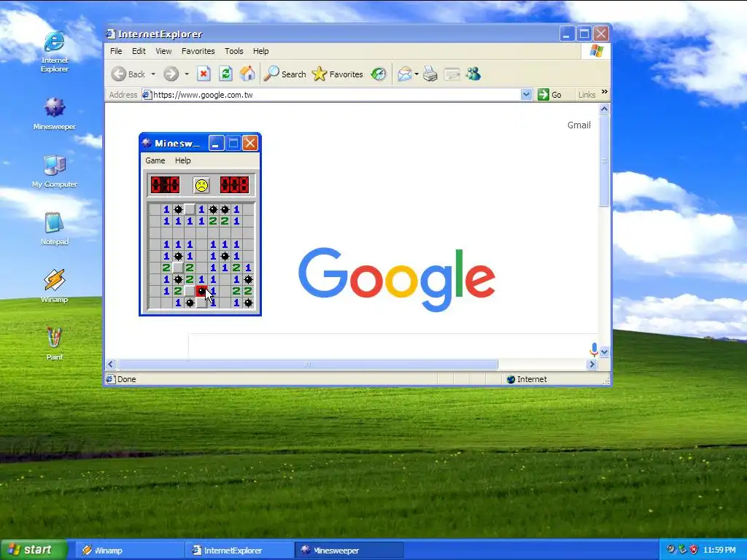Open the File menu in Internet Explorer
The width and height of the screenshot is (747, 560).
tap(116, 51)
